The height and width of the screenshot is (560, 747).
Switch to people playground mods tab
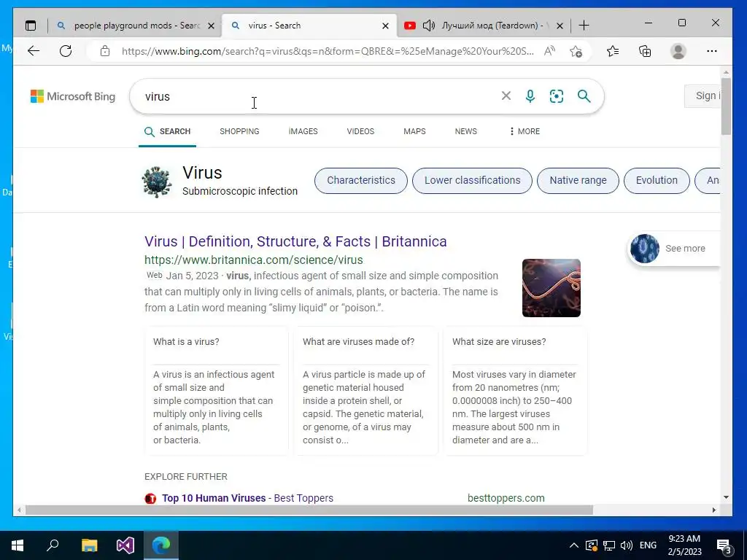point(136,26)
